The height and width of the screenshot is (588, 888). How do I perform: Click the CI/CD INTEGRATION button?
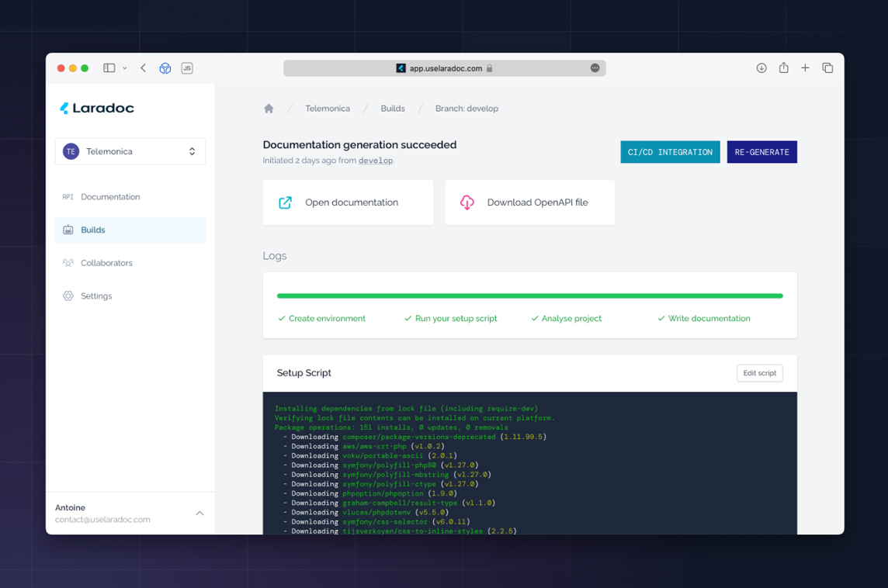pos(670,152)
